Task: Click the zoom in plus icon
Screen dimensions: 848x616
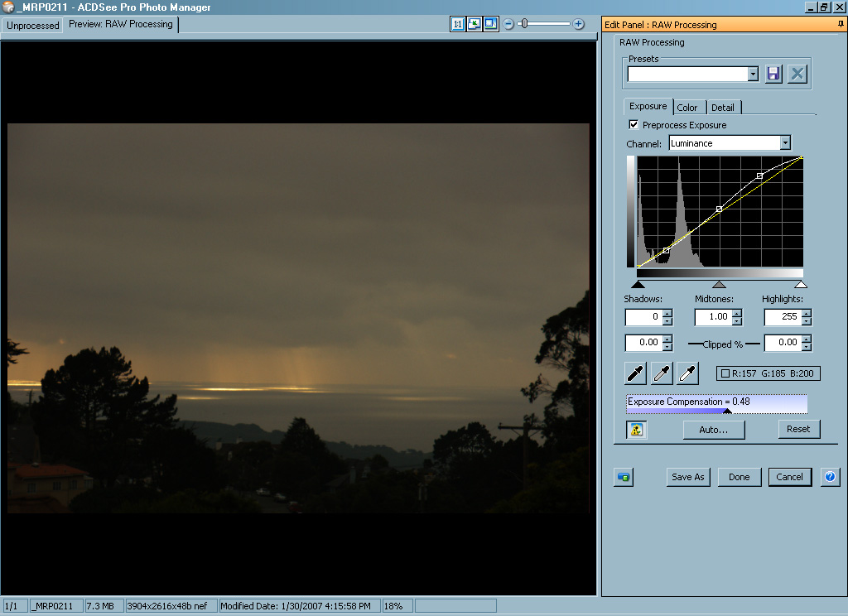Action: click(579, 24)
